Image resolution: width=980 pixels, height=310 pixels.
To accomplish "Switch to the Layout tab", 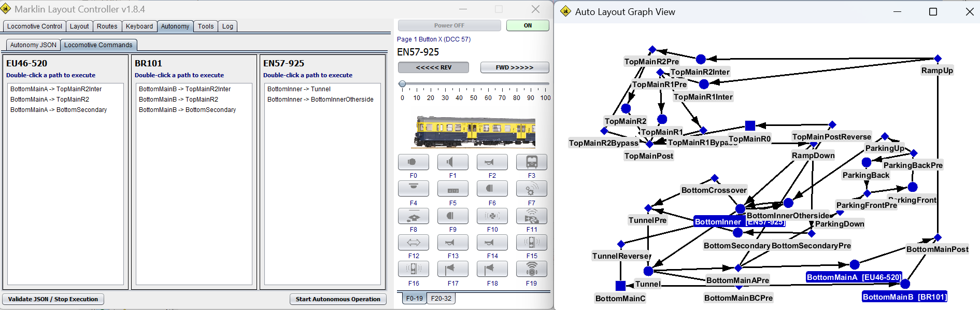I will (x=79, y=26).
